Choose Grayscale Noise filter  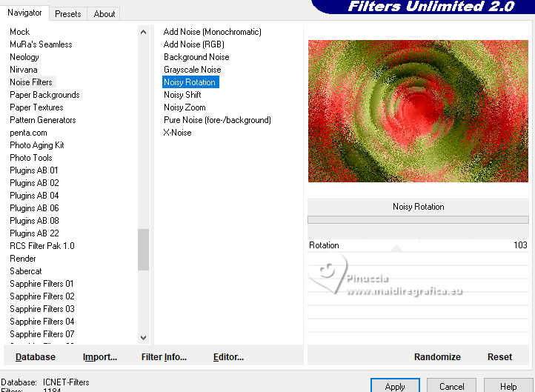click(193, 70)
